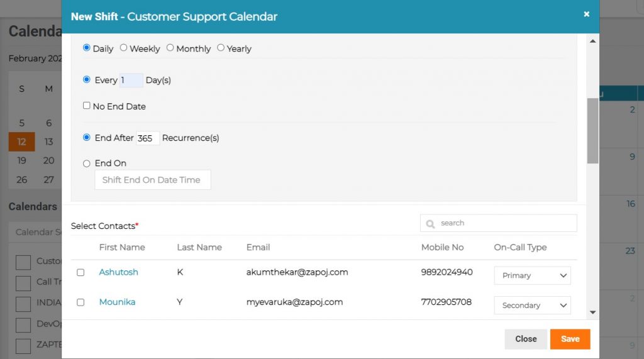Choose Yearly recurrence

pos(221,48)
